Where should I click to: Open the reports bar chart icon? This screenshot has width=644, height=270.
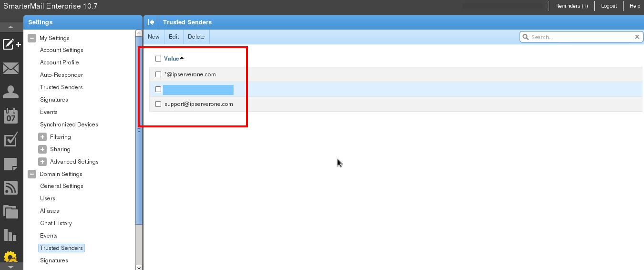10,235
